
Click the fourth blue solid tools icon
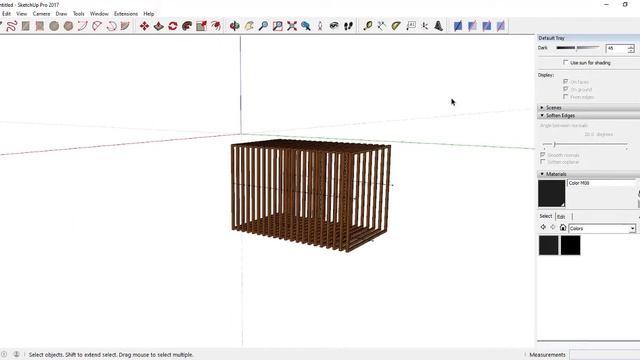point(501,26)
